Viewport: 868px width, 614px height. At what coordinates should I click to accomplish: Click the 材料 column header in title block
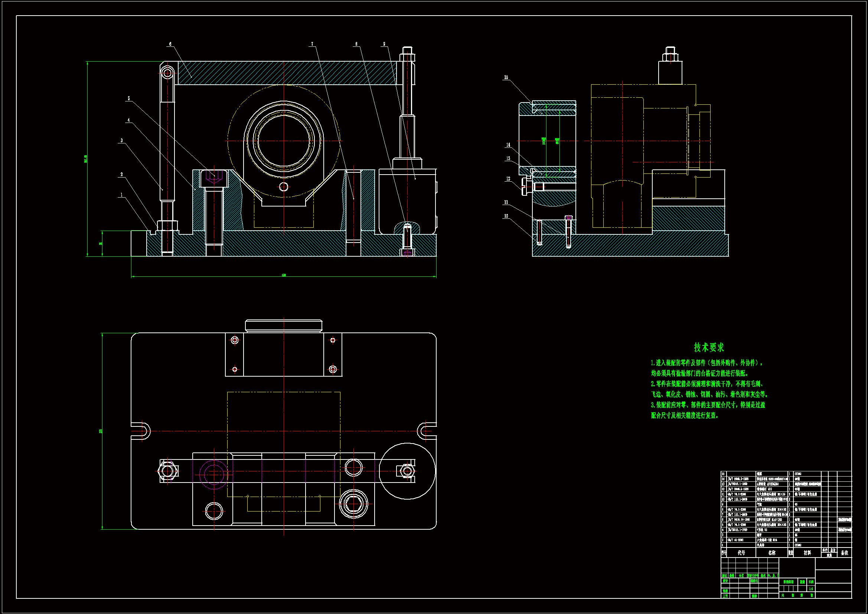click(807, 553)
